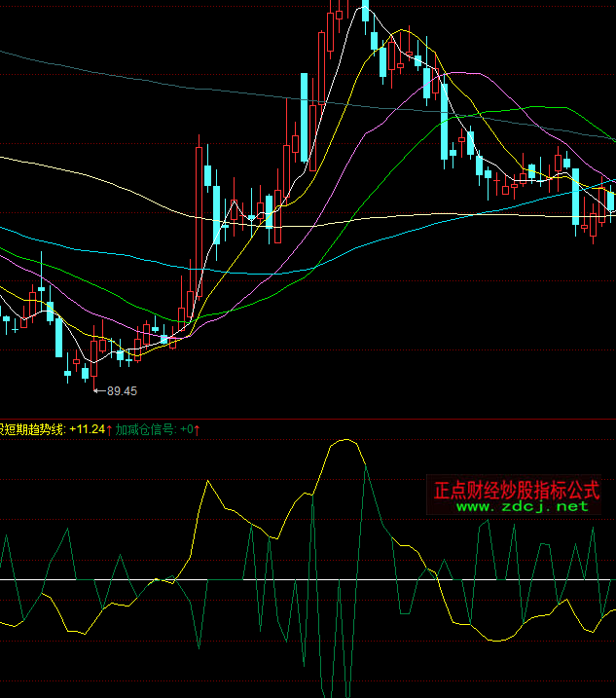Click the 正点财经炒股指标公式 red watermark title
Screen dimensions: 616x698
(516, 490)
